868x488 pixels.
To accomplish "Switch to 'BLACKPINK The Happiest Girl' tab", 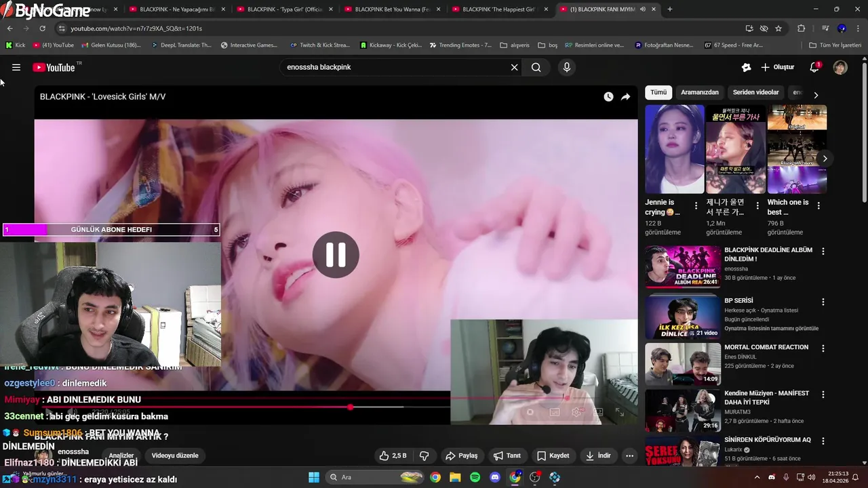I will pyautogui.click(x=499, y=9).
